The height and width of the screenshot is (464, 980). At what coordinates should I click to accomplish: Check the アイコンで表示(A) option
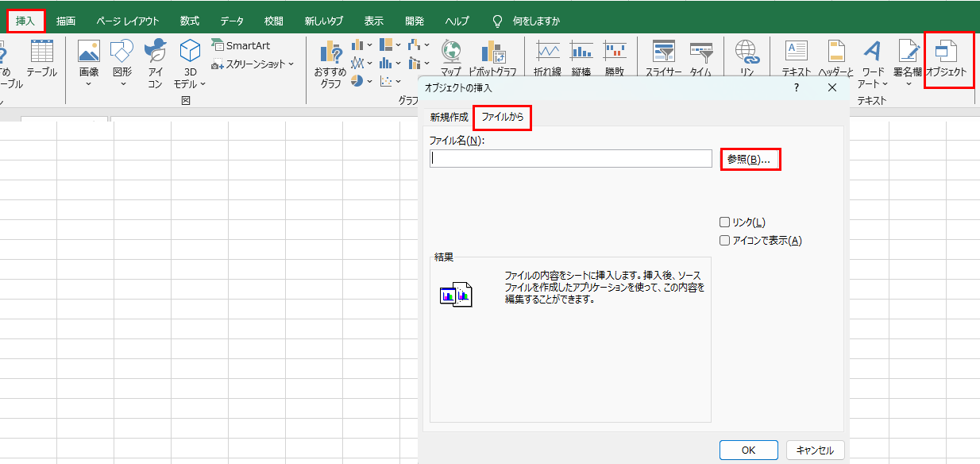(724, 241)
